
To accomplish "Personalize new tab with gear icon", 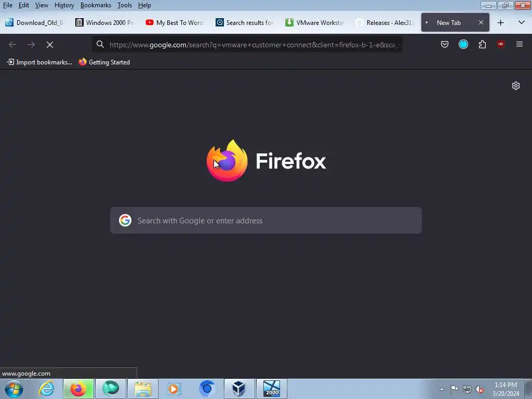I will point(516,86).
